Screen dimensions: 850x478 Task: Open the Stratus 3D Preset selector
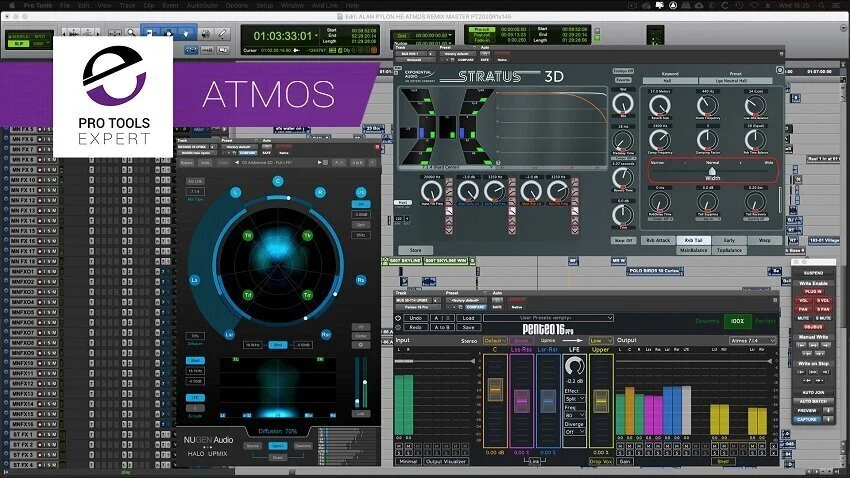coord(735,81)
